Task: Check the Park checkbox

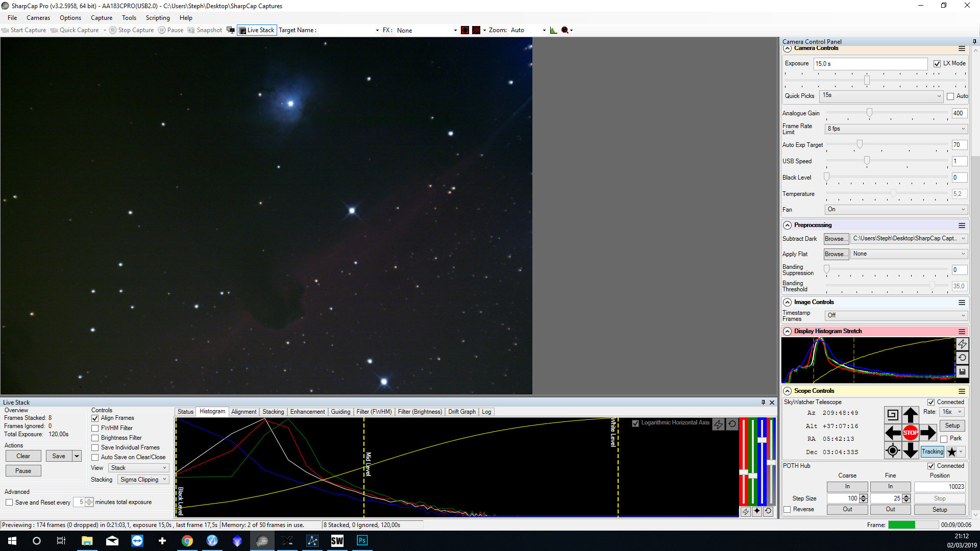Action: coord(944,439)
